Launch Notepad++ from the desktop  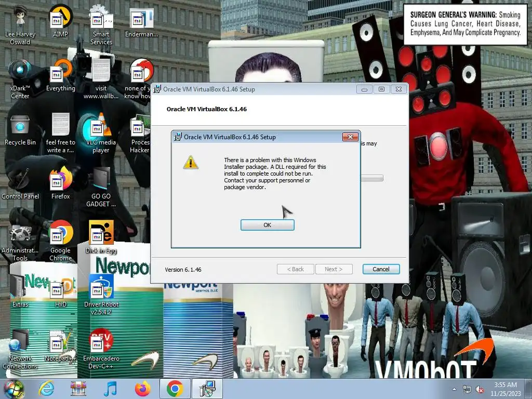[x=60, y=345]
